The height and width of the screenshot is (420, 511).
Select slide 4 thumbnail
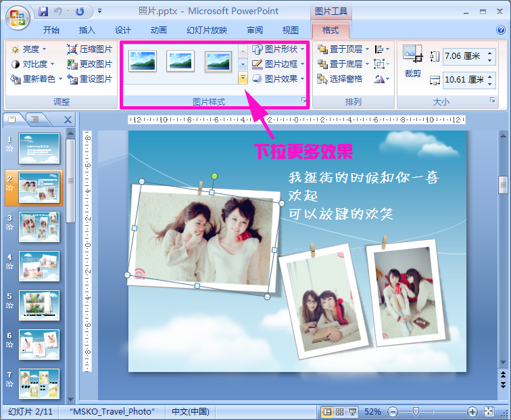point(39,266)
